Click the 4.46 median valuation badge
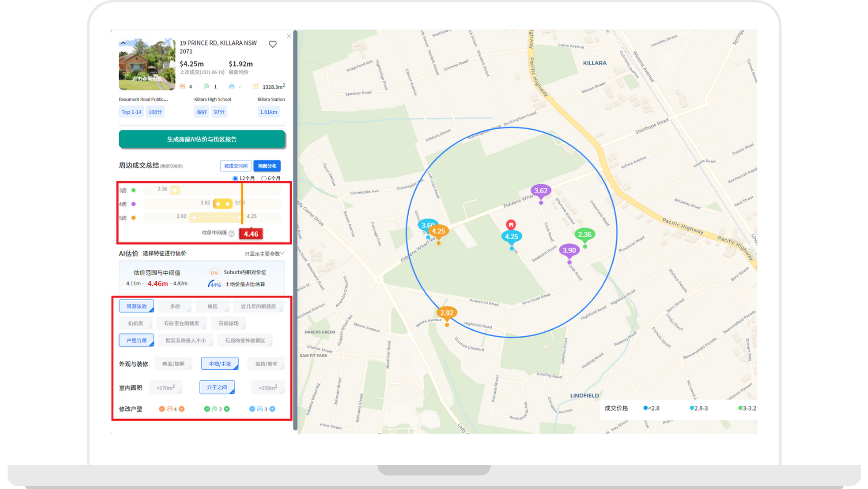Image resolution: width=868 pixels, height=489 pixels. (x=251, y=233)
